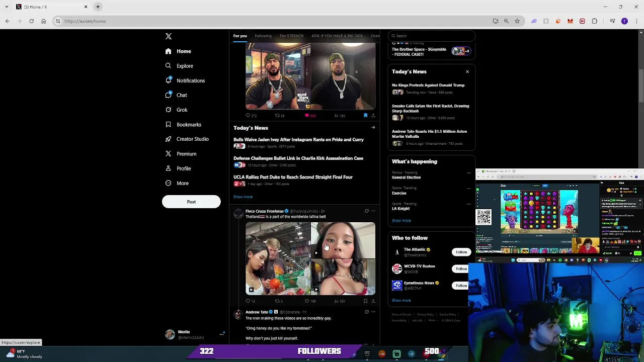Open a new browser tab
Viewport: 644px width, 362px height.
pyautogui.click(x=98, y=7)
